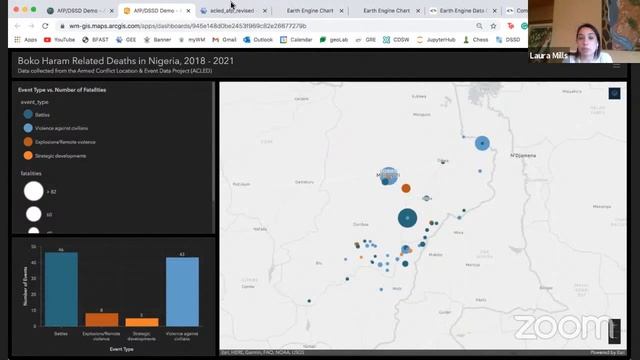Open the GRE bookmark
This screenshot has height=360, width=640.
pyautogui.click(x=365, y=40)
